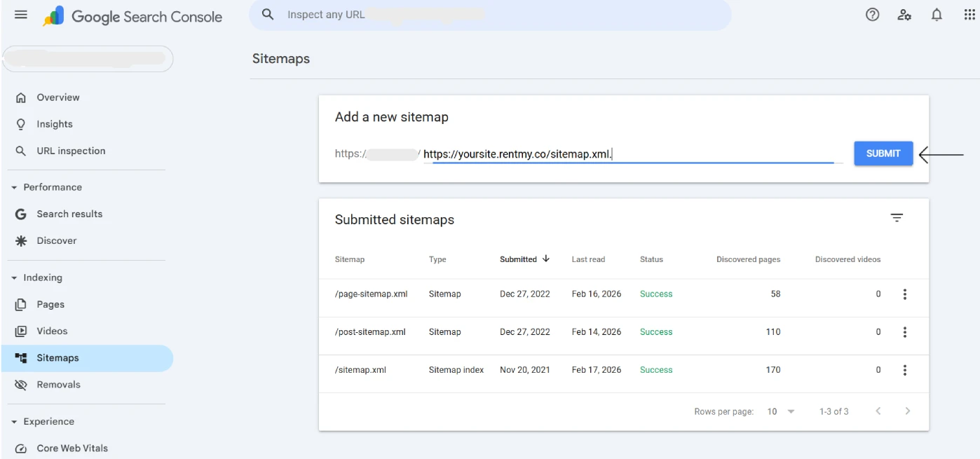The image size is (980, 459).
Task: Open the filter icon on Submitted sitemaps
Action: point(897,217)
